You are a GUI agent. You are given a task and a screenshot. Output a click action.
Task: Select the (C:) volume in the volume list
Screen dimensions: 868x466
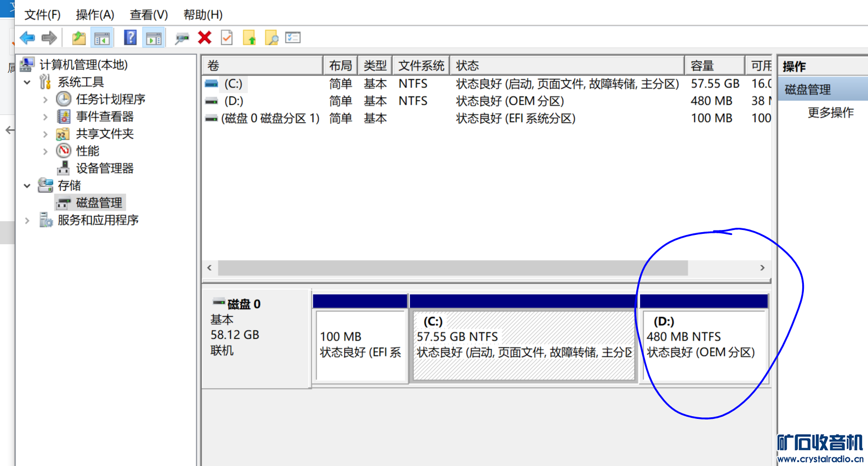point(233,84)
